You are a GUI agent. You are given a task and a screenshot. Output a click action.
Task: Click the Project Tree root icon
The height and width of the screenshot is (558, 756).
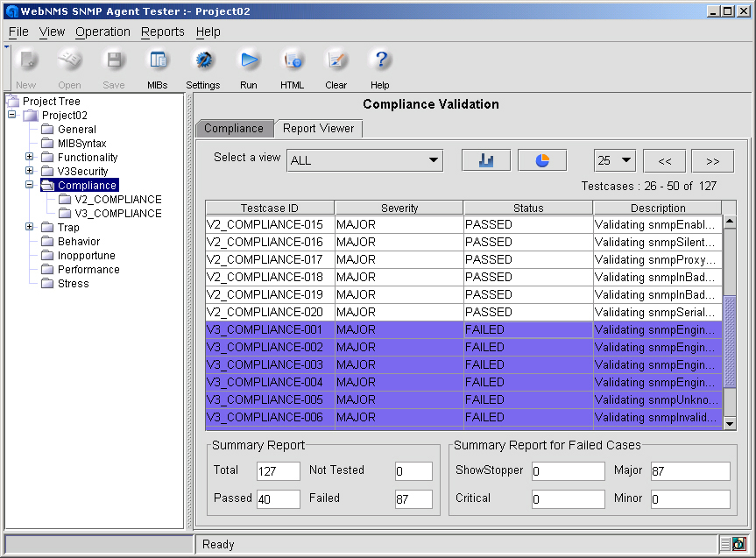coord(12,102)
